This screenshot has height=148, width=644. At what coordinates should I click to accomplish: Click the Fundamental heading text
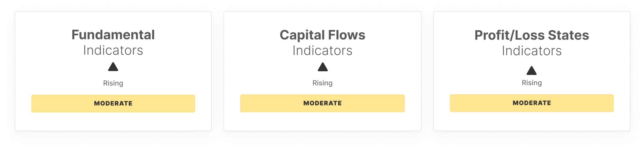(113, 35)
